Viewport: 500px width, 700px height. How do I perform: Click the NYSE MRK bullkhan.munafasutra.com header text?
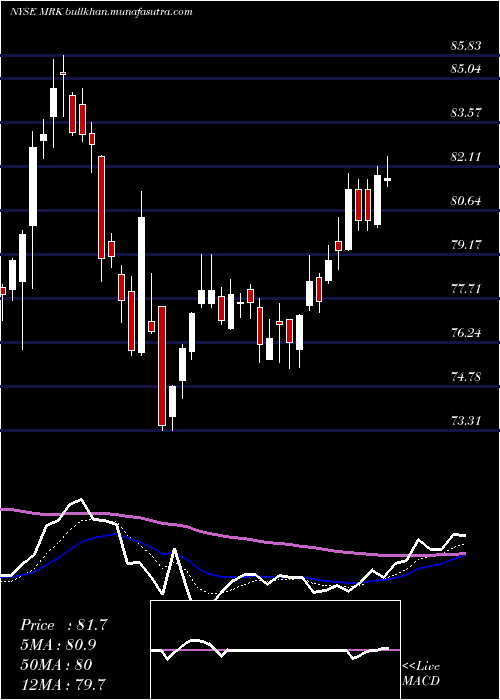coord(101,12)
